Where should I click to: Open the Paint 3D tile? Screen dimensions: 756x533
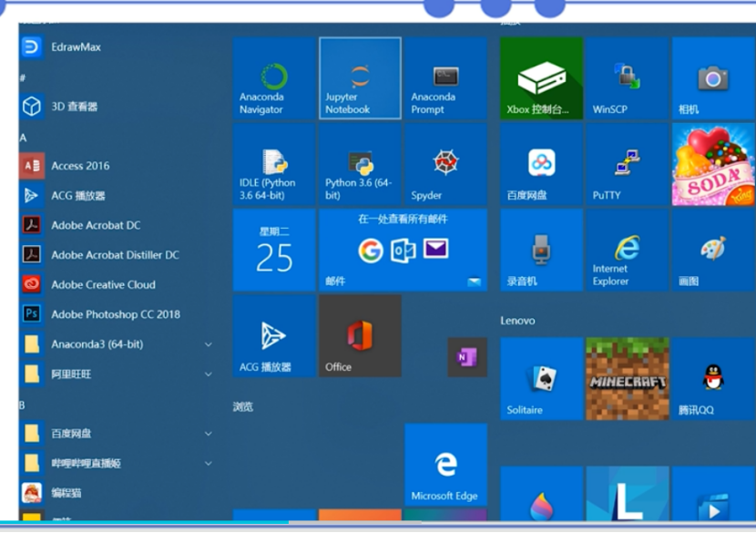pos(541,493)
